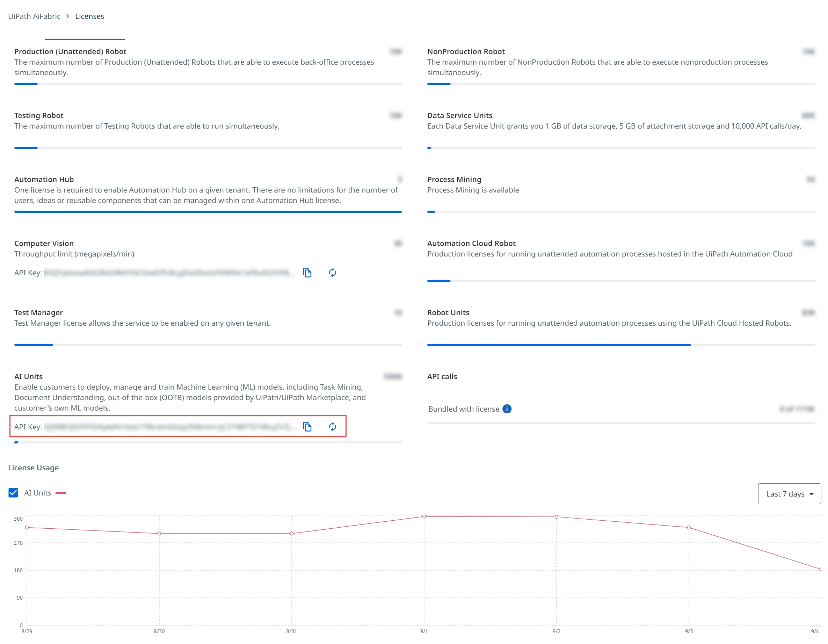
Task: Regenerate the AI Units API key
Action: 333,427
